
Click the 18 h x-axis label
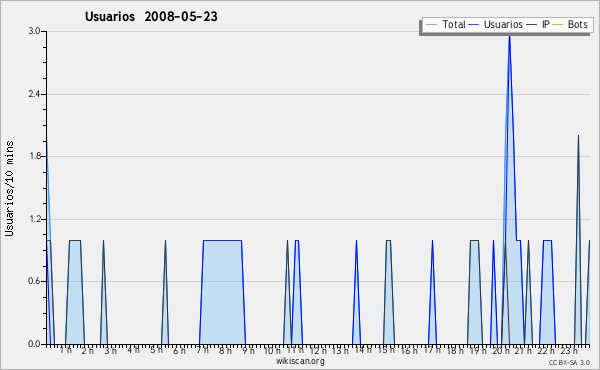pyautogui.click(x=455, y=351)
